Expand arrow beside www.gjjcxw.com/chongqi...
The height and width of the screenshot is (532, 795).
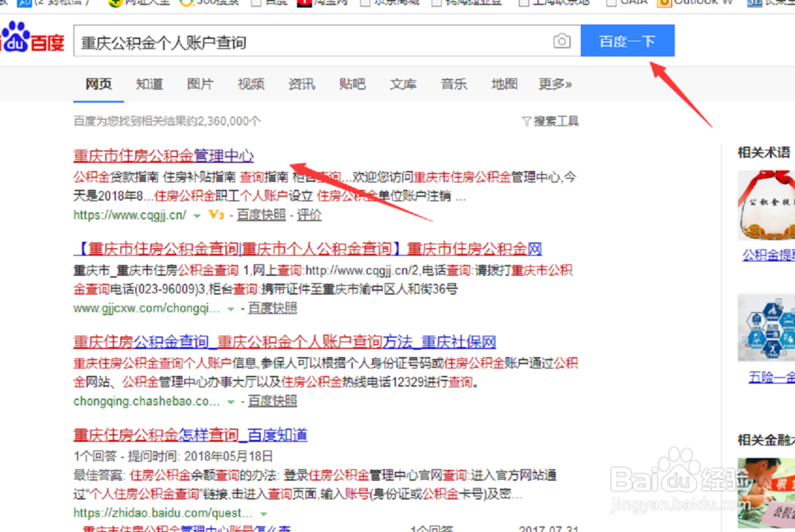click(231, 309)
